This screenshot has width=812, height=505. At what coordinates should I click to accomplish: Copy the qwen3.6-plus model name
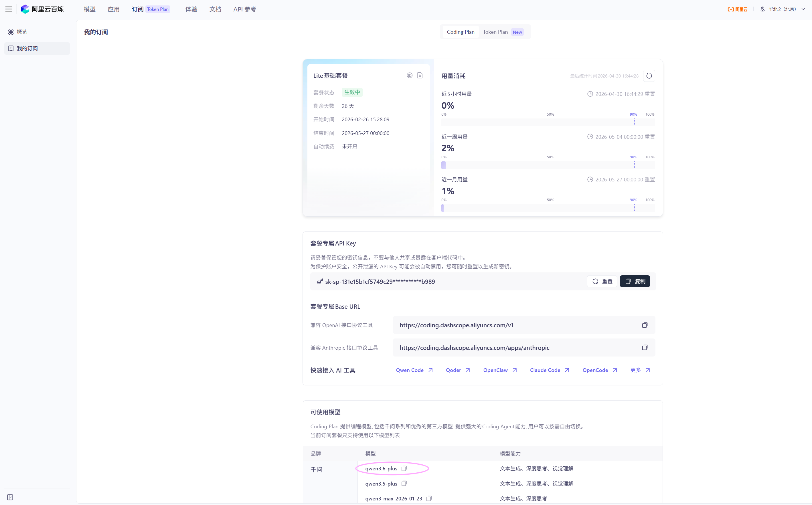[x=404, y=468]
